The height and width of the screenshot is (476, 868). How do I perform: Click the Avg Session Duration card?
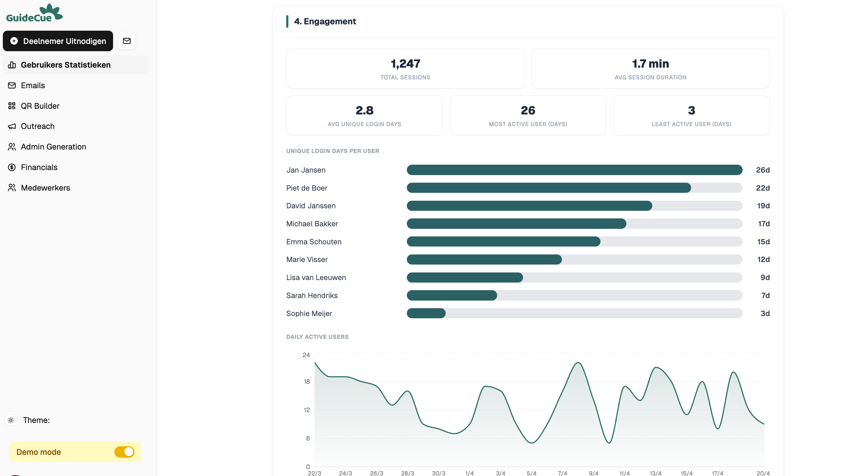coord(650,69)
